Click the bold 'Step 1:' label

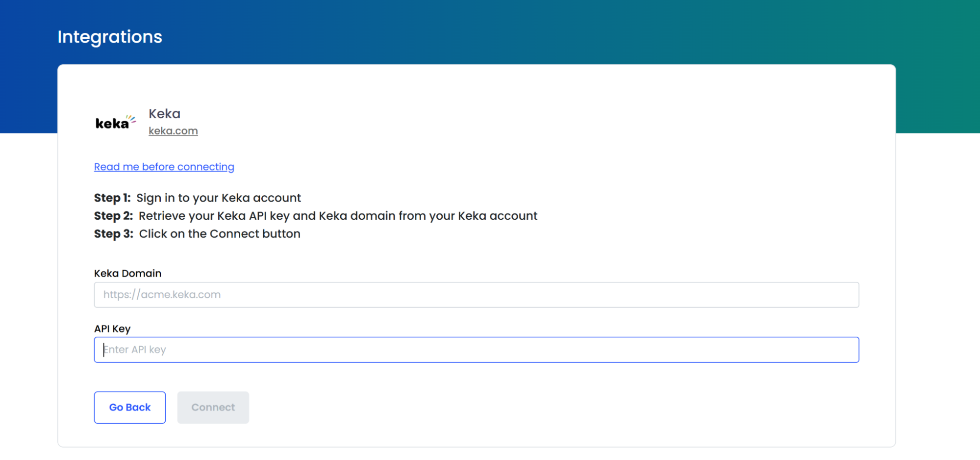[x=112, y=198]
